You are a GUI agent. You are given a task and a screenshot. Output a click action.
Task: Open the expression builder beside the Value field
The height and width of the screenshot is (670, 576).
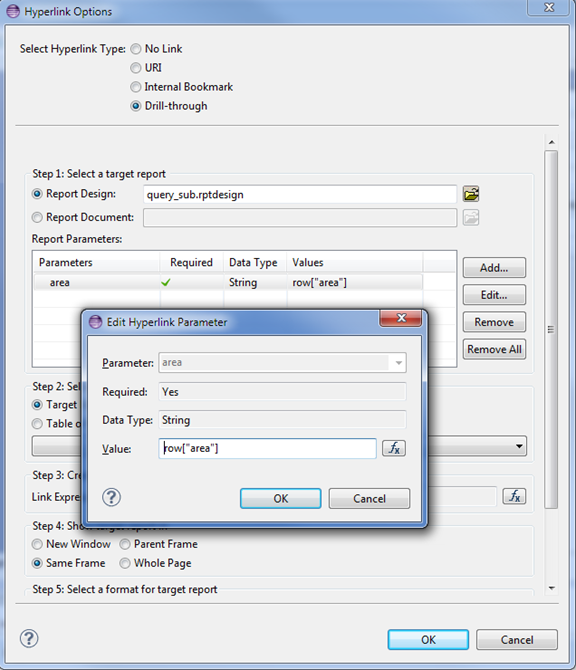[394, 448]
